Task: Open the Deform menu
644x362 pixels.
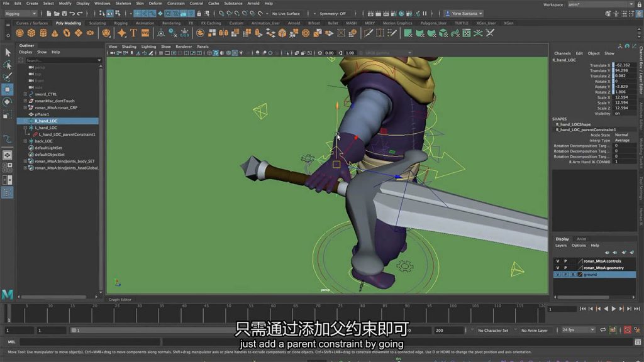Action: tap(155, 3)
